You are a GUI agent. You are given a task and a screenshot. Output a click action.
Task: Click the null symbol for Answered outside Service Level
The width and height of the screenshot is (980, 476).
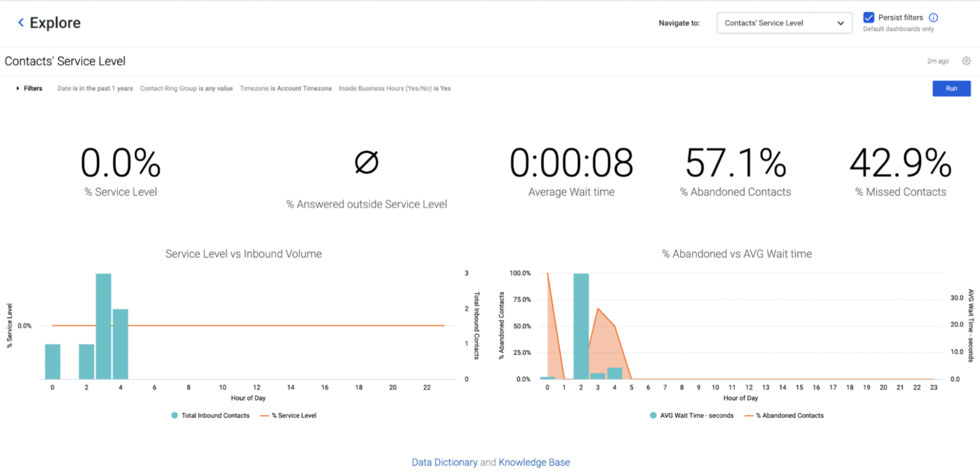point(367,162)
